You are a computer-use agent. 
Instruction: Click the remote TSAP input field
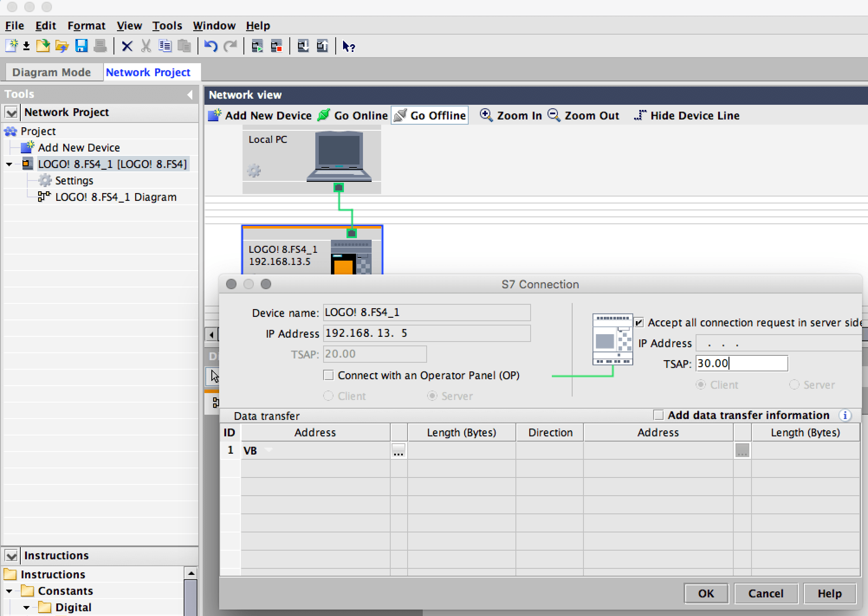[x=742, y=364]
